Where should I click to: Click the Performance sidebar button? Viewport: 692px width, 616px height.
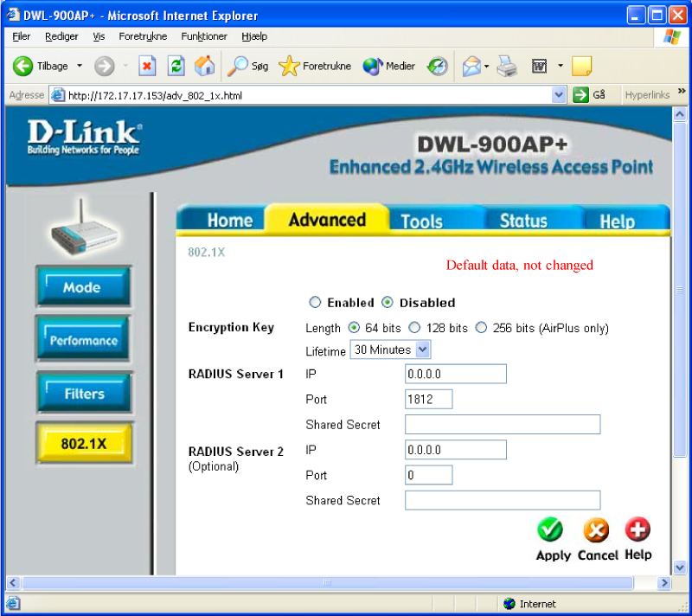[x=84, y=340]
